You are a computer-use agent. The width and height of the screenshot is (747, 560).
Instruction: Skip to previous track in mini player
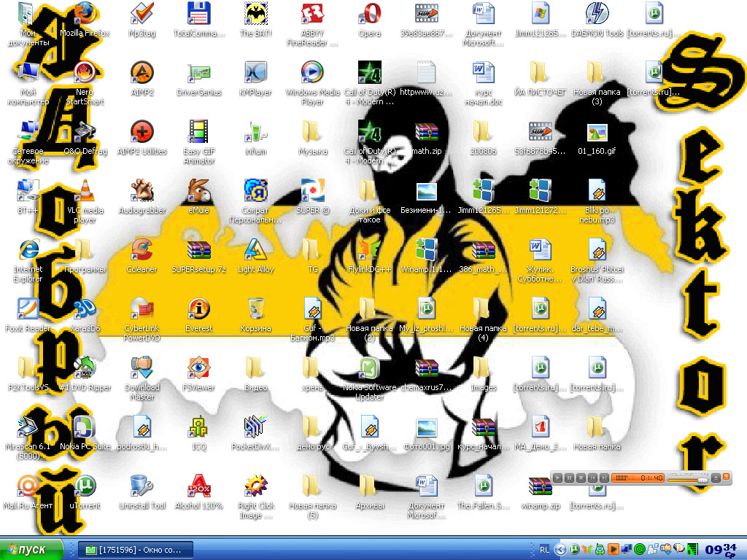point(592,478)
